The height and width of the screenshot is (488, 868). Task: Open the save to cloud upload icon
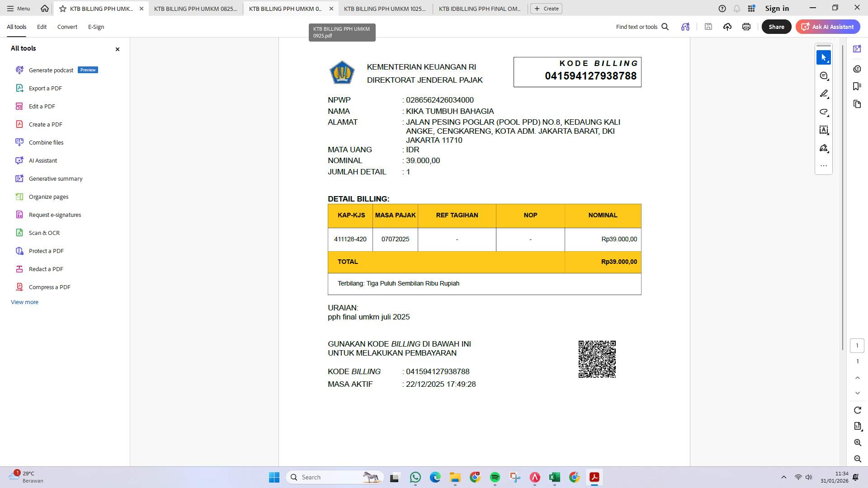tap(727, 27)
